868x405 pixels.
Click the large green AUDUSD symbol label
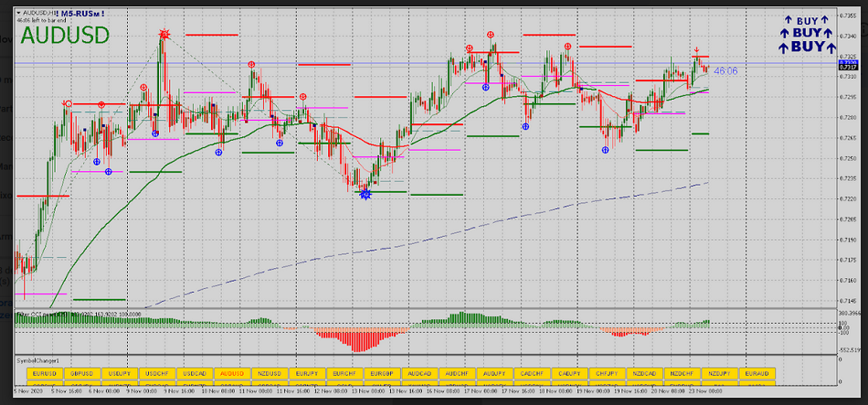coord(65,36)
